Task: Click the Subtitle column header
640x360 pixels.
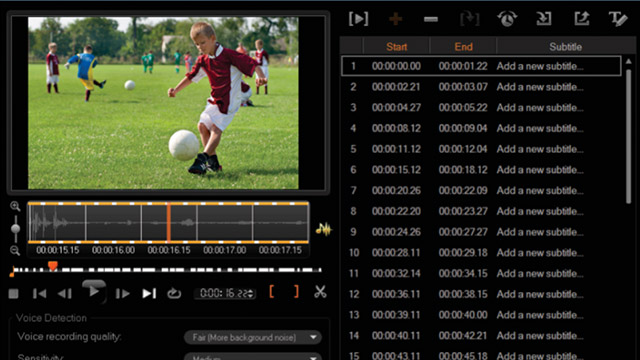Action: coord(565,47)
